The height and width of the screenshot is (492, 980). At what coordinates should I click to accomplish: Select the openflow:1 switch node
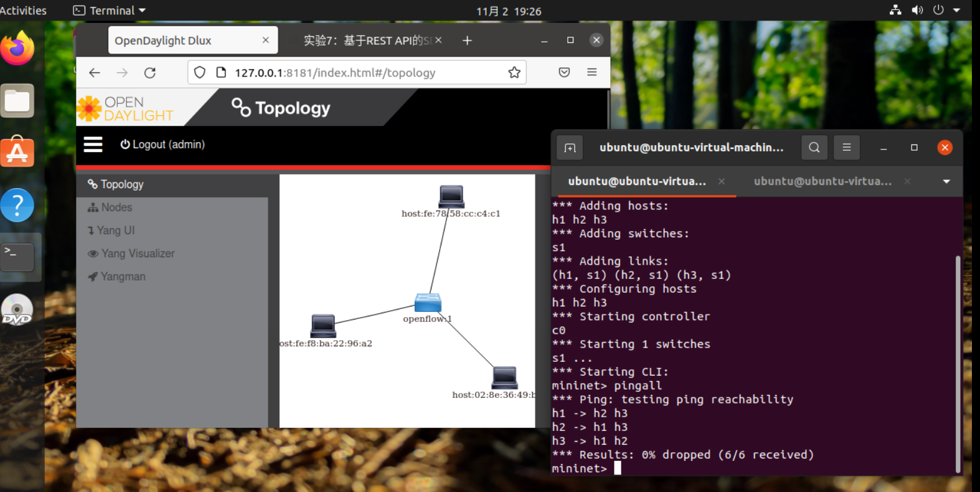click(x=428, y=303)
